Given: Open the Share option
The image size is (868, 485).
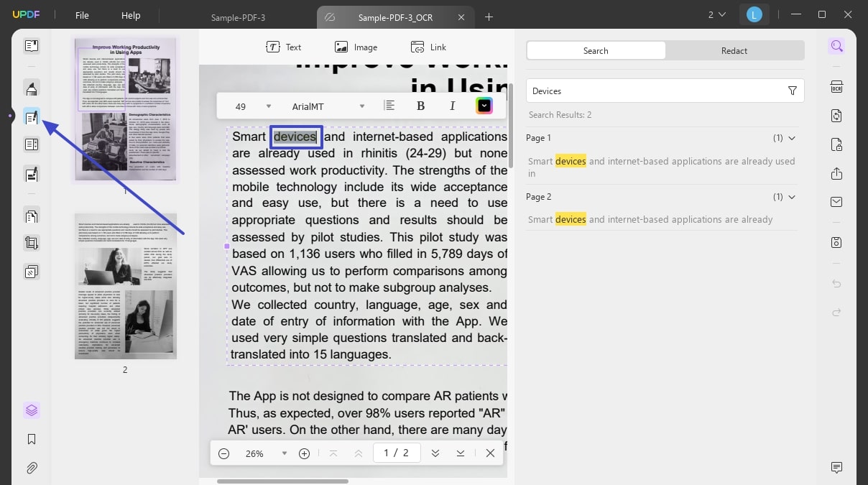Looking at the screenshot, I should 836,173.
